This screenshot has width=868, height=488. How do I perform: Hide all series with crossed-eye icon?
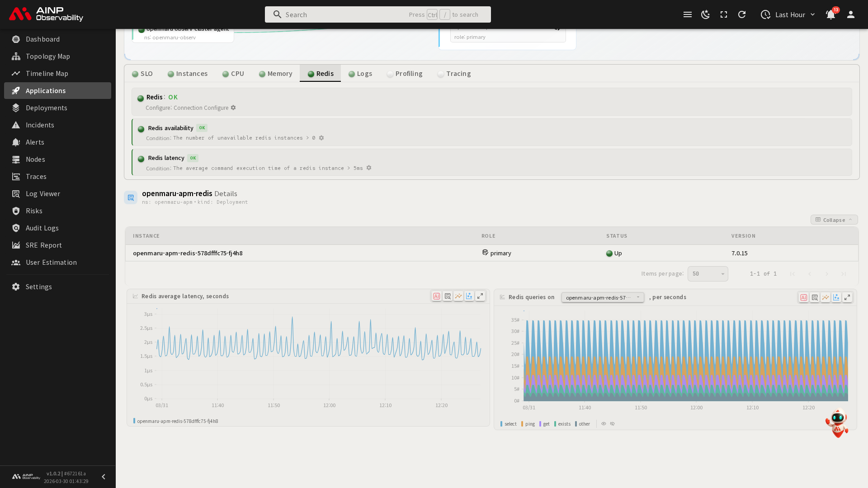[x=613, y=424]
